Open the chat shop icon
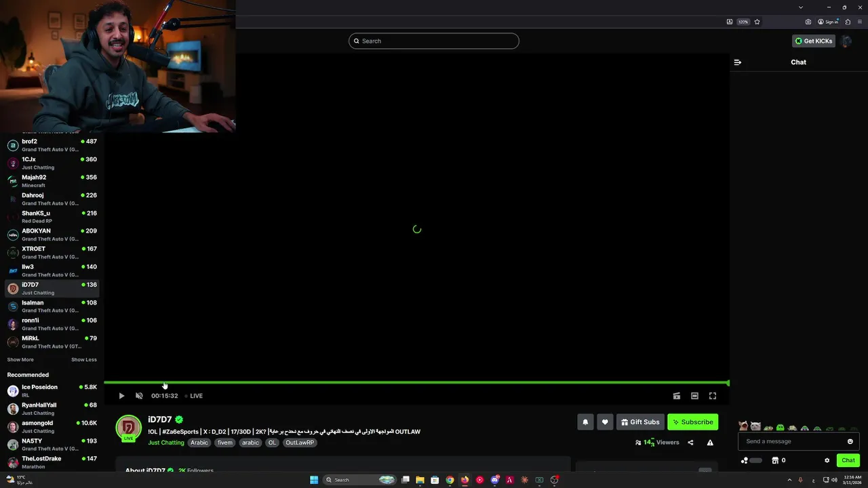Viewport: 868px width, 488px height. tap(775, 460)
